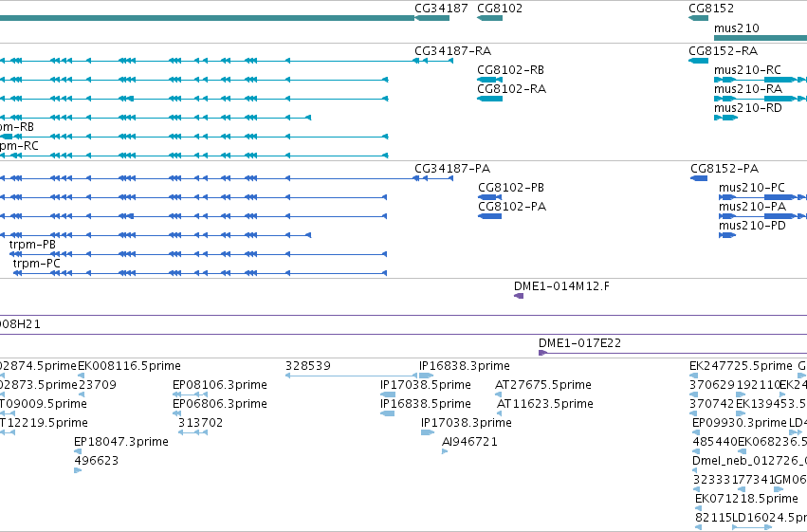Image resolution: width=807 pixels, height=532 pixels.
Task: Click the CG8152 gene label
Action: [711, 9]
